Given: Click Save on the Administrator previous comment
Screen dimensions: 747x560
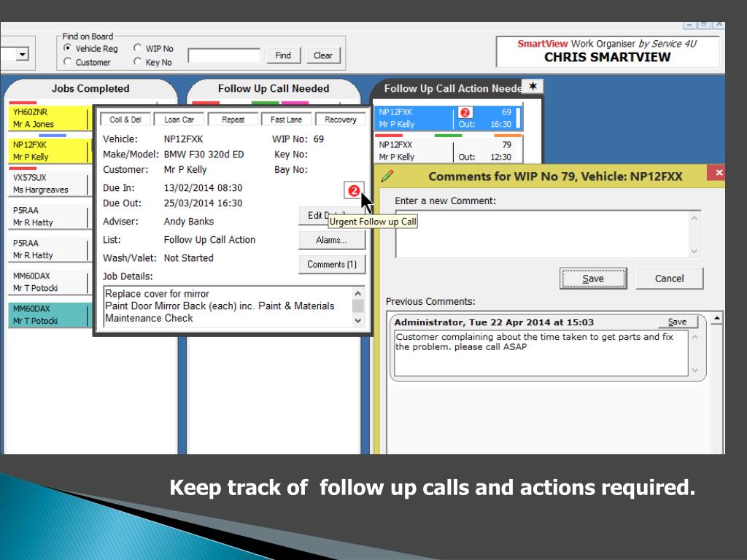Looking at the screenshot, I should coord(677,322).
